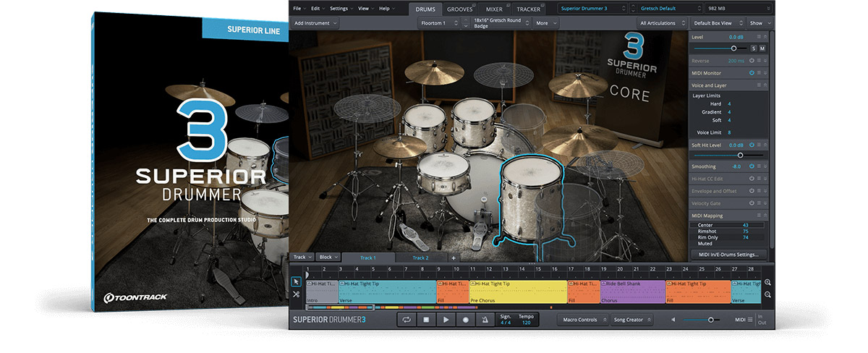Toggle the metronome icon
Image resolution: width=868 pixels, height=353 pixels.
coord(485,320)
